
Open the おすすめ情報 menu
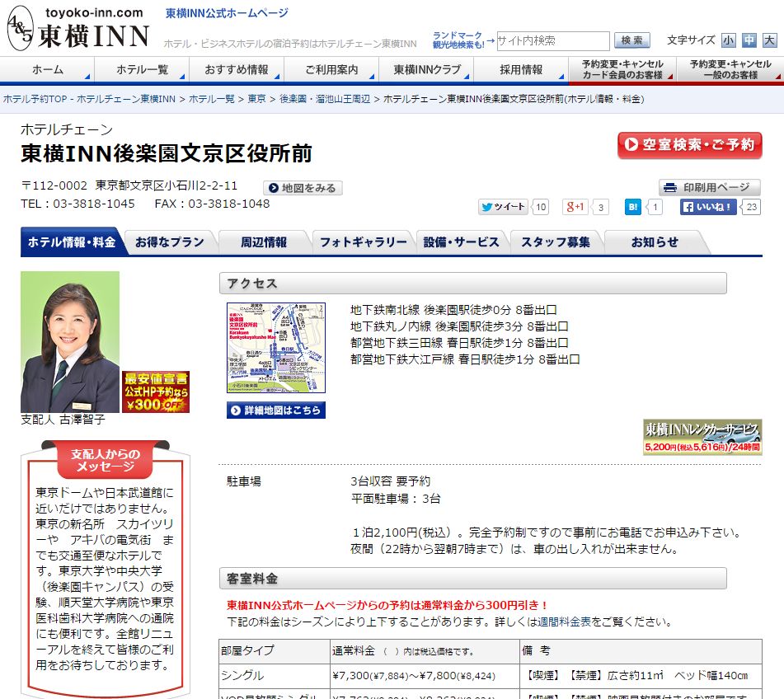point(237,69)
